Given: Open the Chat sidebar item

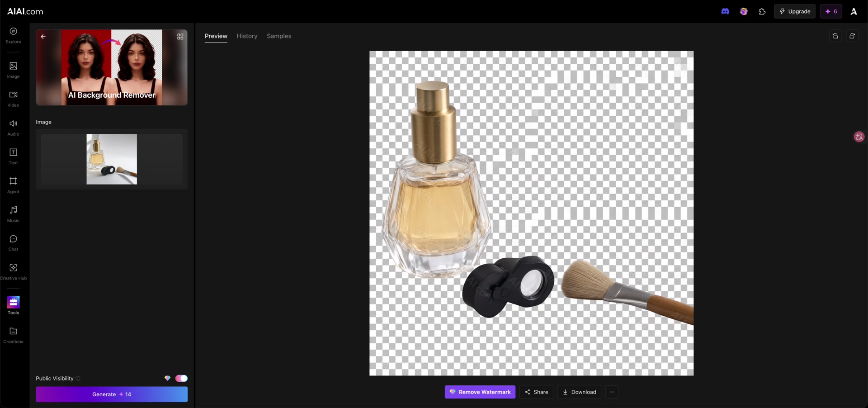Looking at the screenshot, I should point(13,243).
